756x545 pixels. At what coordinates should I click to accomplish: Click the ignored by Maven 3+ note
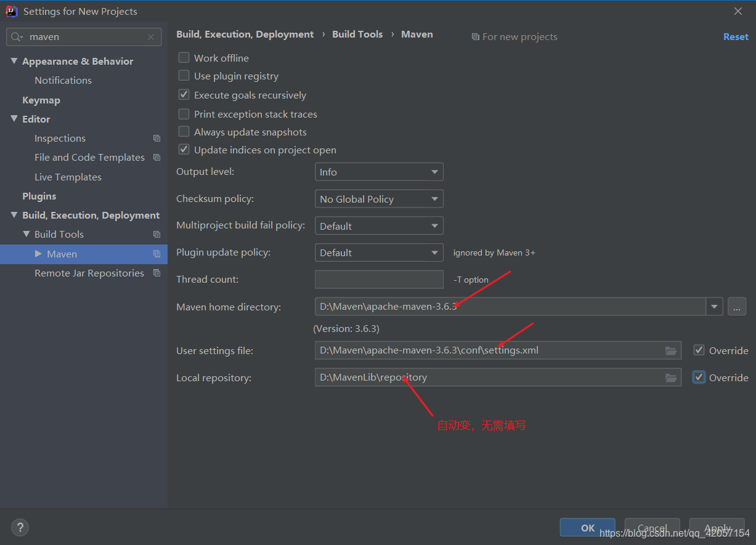click(x=494, y=253)
